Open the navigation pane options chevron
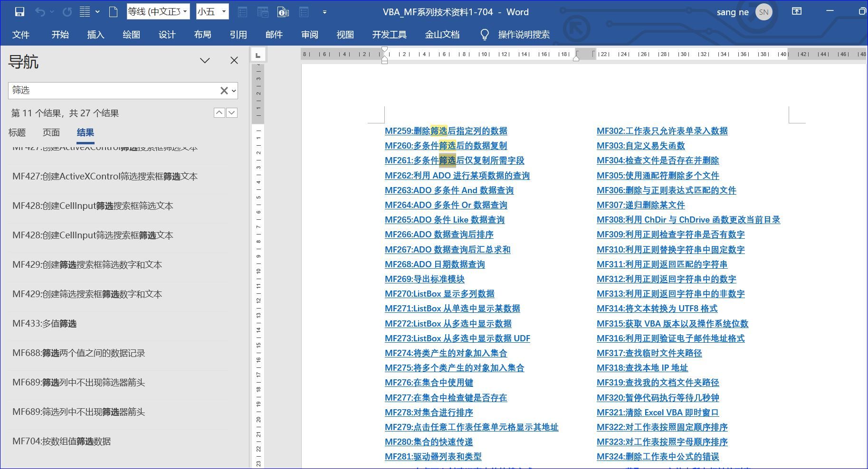The height and width of the screenshot is (469, 868). [205, 60]
